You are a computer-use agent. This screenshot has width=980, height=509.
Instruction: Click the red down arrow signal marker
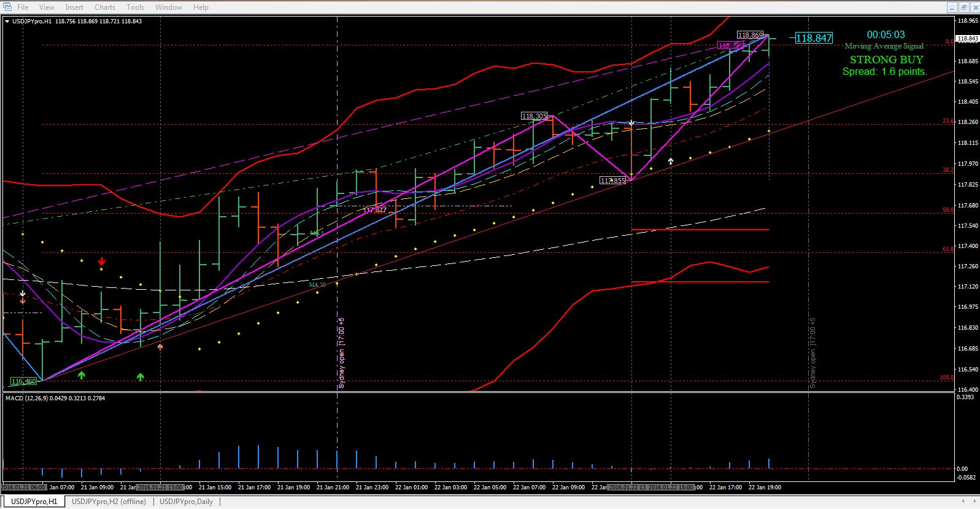[x=102, y=262]
